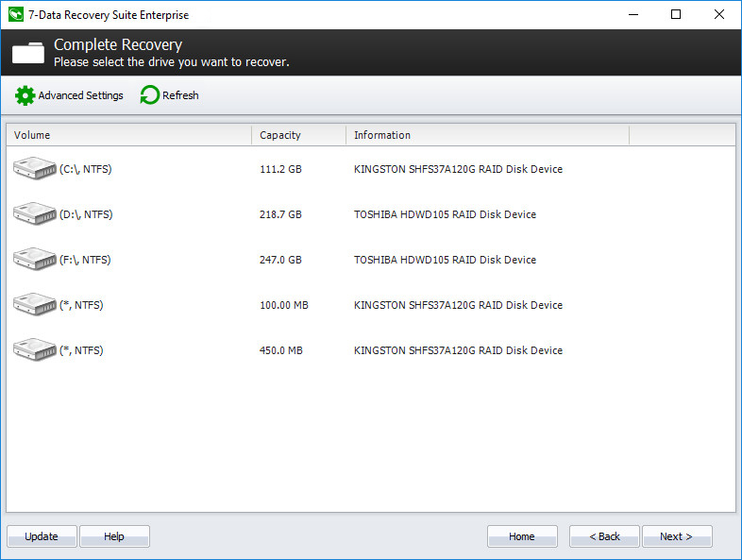Viewport: 742px width, 560px height.
Task: Click KINGSTON info in the 100.00 MB row
Action: coord(458,305)
